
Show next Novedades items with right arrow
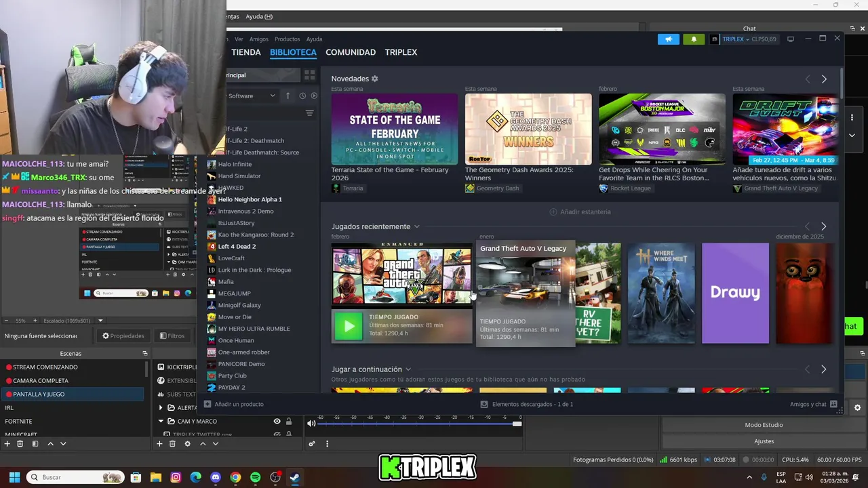[x=824, y=79]
